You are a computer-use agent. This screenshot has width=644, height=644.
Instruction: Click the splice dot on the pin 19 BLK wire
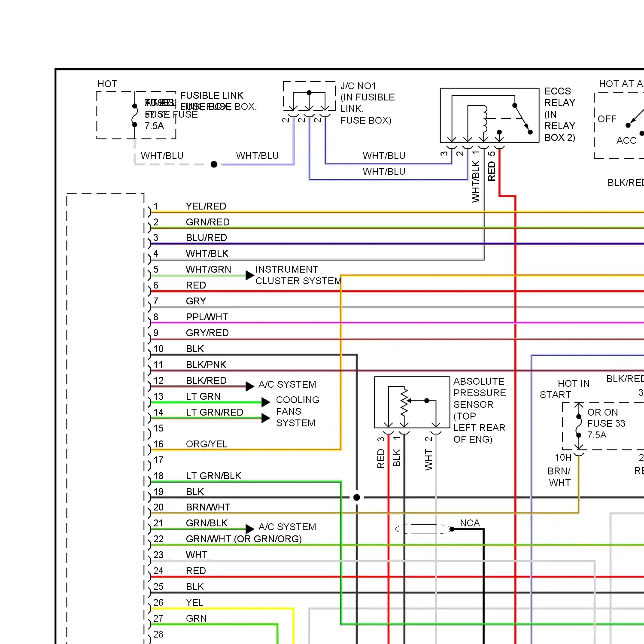pos(357,498)
